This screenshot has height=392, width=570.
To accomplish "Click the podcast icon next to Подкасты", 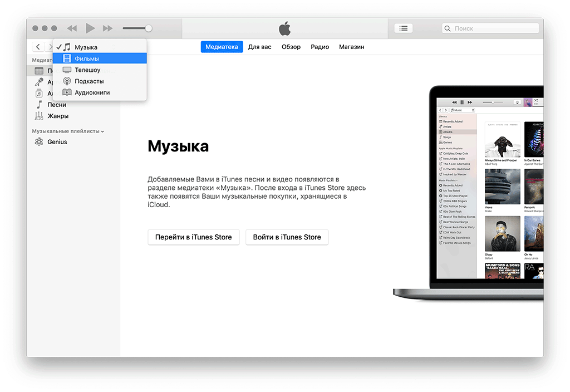I will pyautogui.click(x=67, y=81).
